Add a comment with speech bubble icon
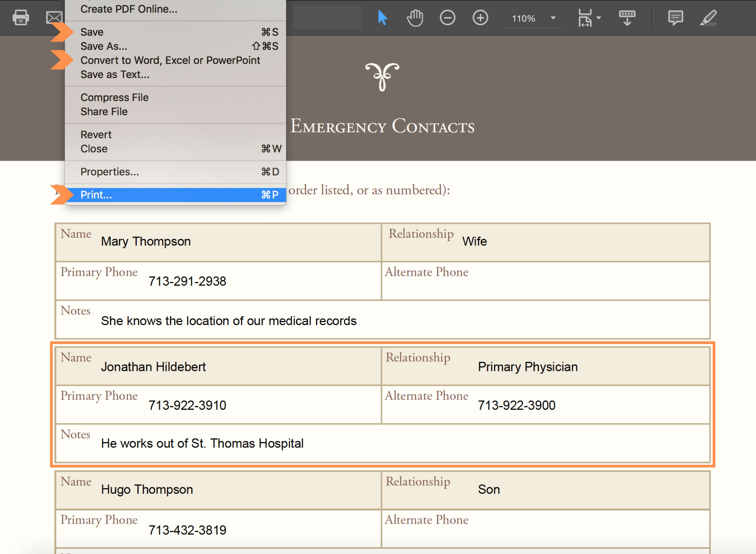The image size is (756, 554). click(x=675, y=18)
